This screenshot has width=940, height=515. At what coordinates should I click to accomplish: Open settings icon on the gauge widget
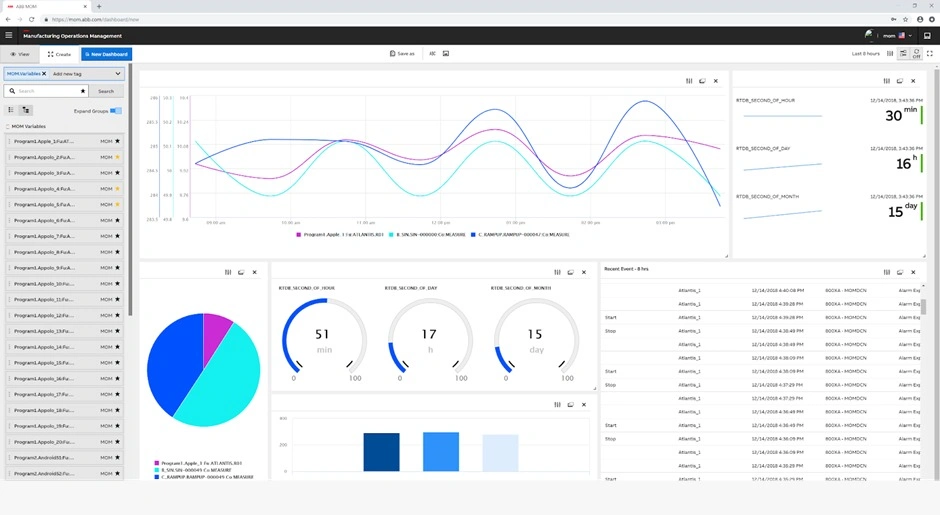[x=557, y=272]
